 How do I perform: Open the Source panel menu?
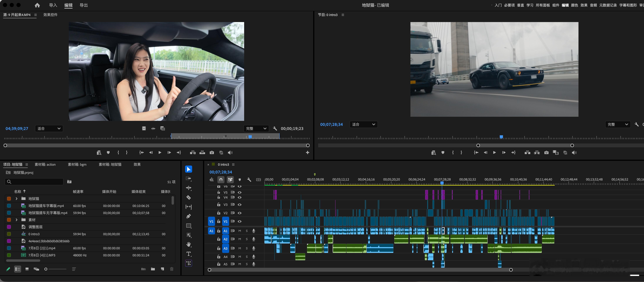pyautogui.click(x=36, y=15)
